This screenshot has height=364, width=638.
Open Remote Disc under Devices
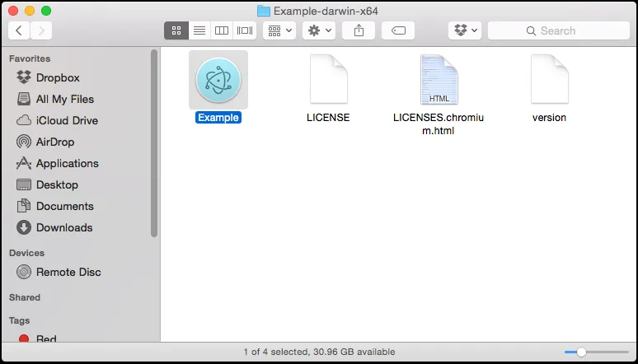[x=59, y=272]
